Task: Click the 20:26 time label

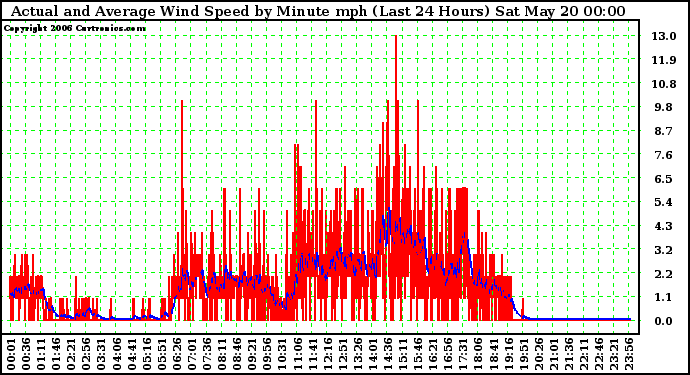Action: tap(538, 354)
